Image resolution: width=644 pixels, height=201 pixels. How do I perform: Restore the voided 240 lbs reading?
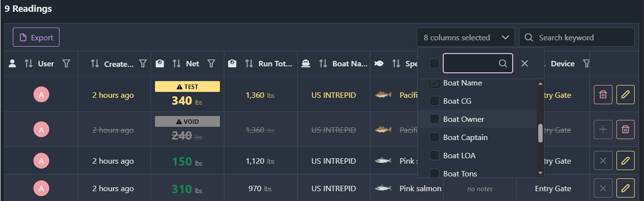[603, 130]
